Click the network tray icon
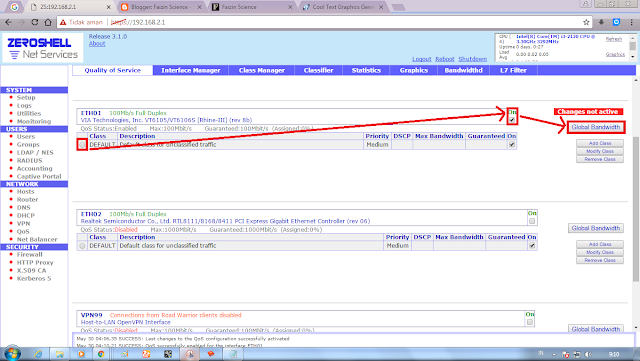This screenshot has width=640, height=361. coord(577,354)
